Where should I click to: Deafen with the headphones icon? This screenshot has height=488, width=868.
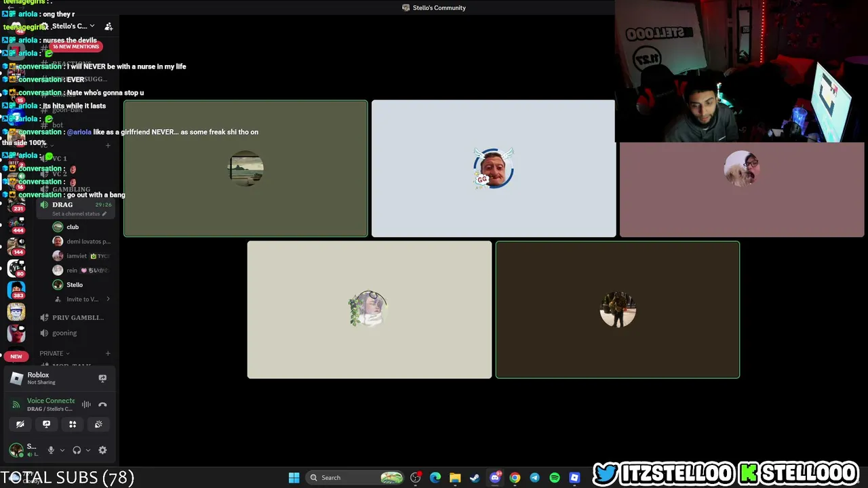(77, 450)
